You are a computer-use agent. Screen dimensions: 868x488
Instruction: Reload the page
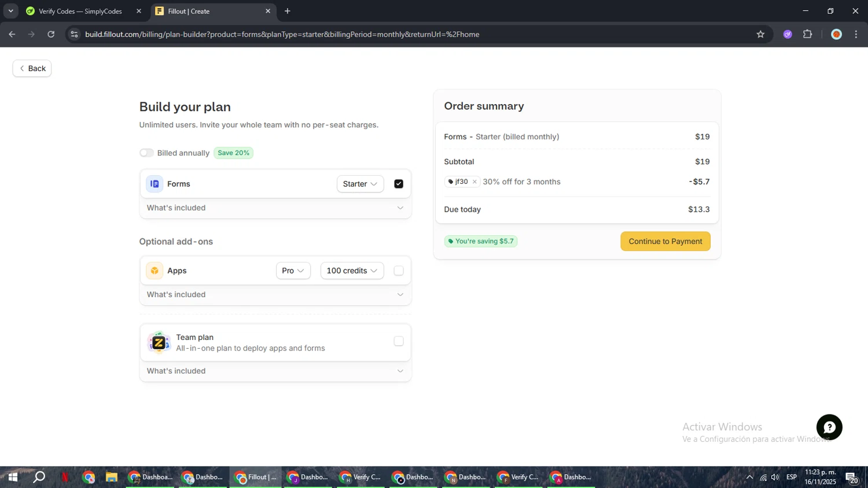(x=51, y=34)
